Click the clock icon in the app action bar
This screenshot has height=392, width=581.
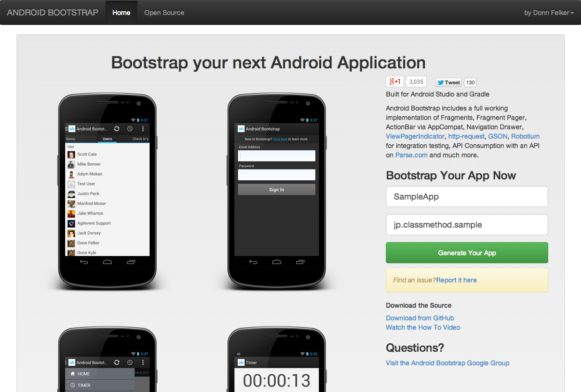tap(130, 129)
